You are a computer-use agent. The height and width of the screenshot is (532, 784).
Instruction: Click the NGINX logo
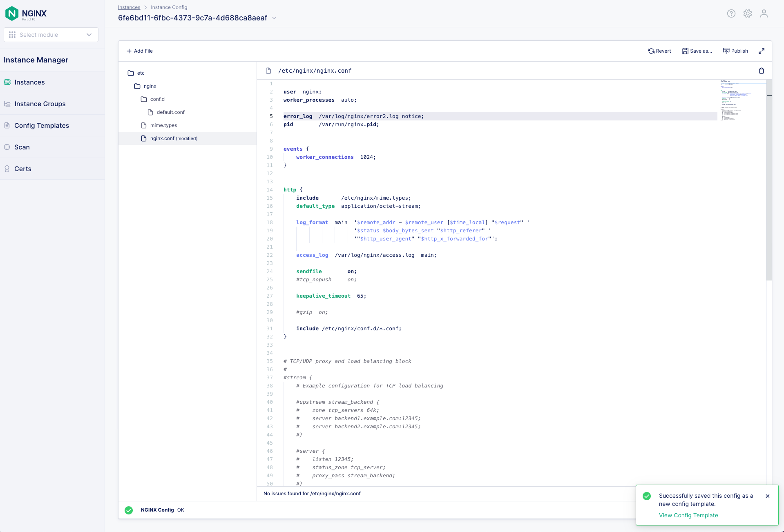pos(26,13)
